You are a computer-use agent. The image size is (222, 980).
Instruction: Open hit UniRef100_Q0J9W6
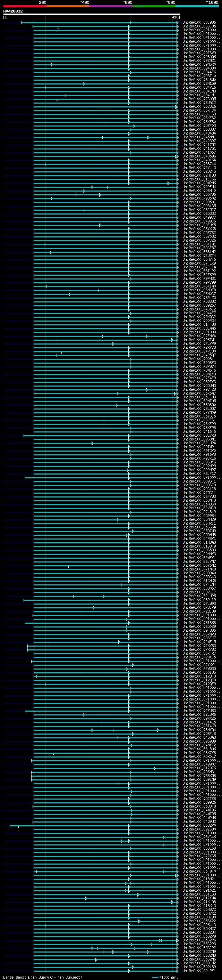(199, 23)
